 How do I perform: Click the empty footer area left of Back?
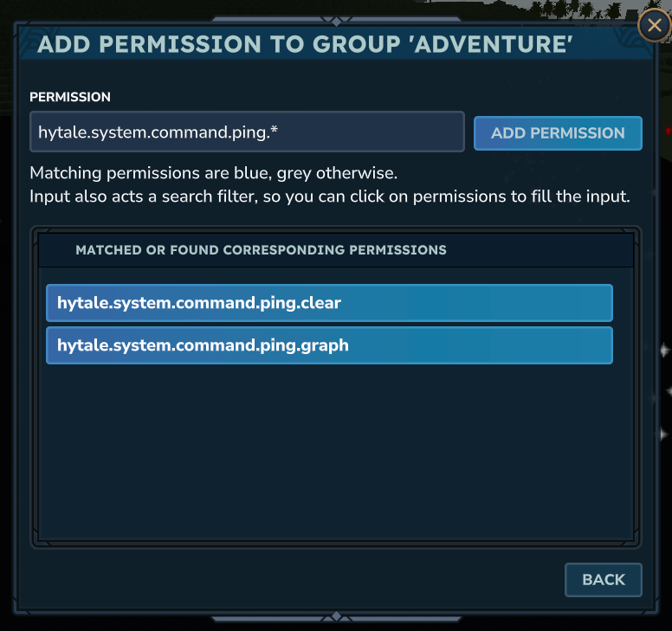(x=294, y=580)
